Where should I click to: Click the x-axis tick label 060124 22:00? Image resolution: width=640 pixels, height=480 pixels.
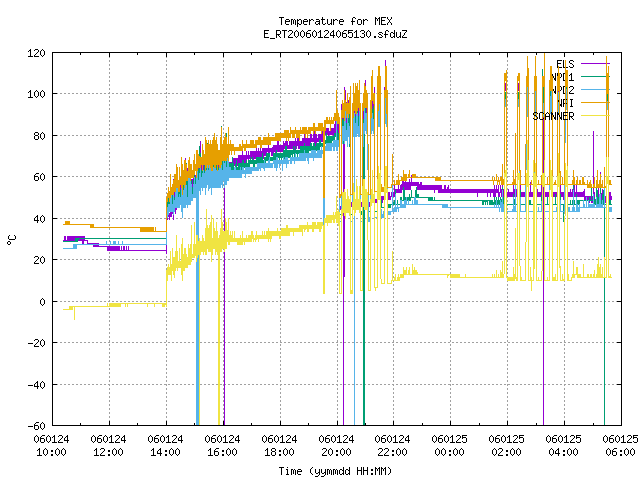pyautogui.click(x=393, y=446)
